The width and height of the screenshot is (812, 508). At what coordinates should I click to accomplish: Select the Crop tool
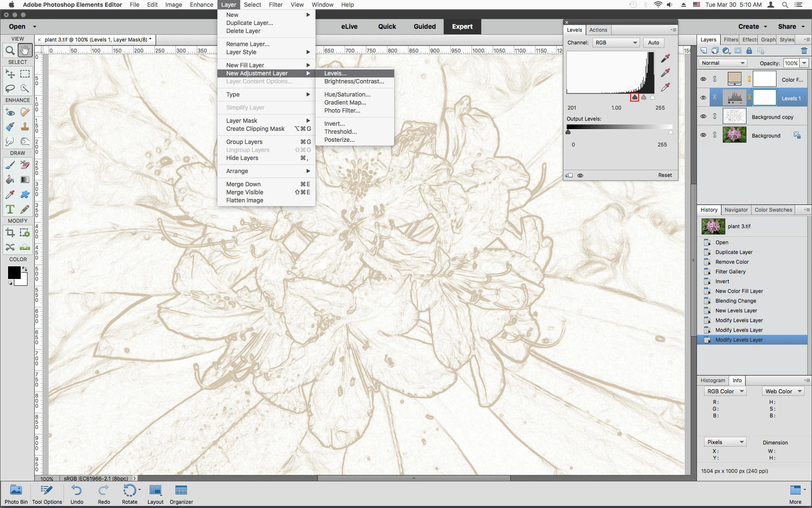(10, 232)
